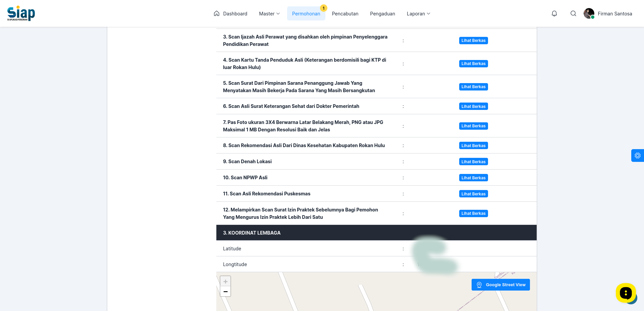Open the notifications bell icon
644x311 pixels.
554,13
